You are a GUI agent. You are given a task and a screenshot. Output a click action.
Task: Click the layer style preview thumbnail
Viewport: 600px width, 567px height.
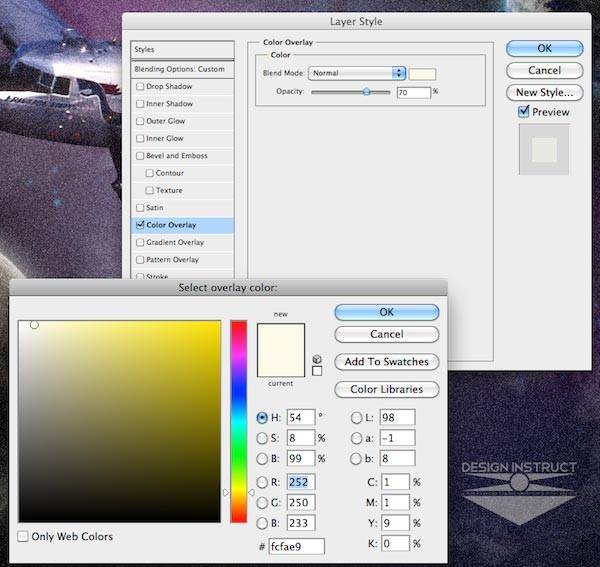[544, 150]
